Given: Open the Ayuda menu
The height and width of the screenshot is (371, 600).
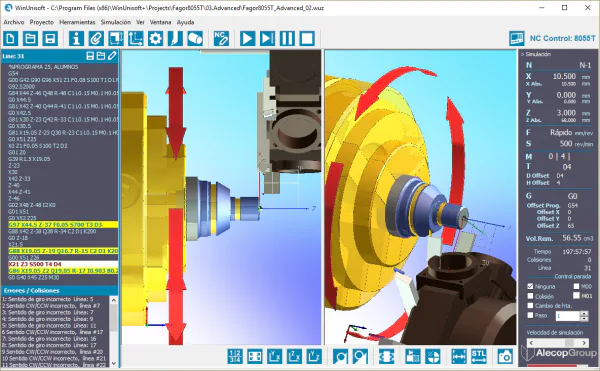Looking at the screenshot, I should [x=185, y=22].
